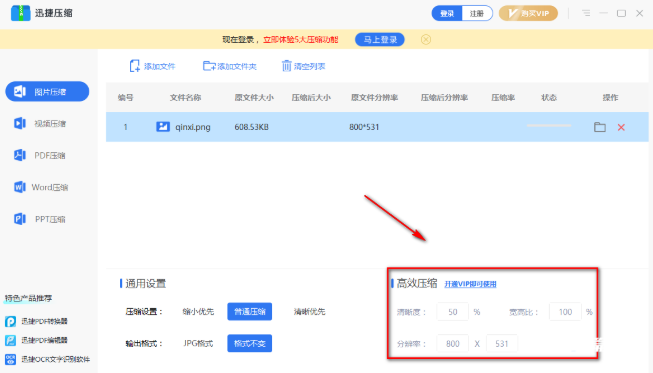Click the 宽高比 input field showing 100
Viewport: 653px width, 373px height.
pos(565,312)
